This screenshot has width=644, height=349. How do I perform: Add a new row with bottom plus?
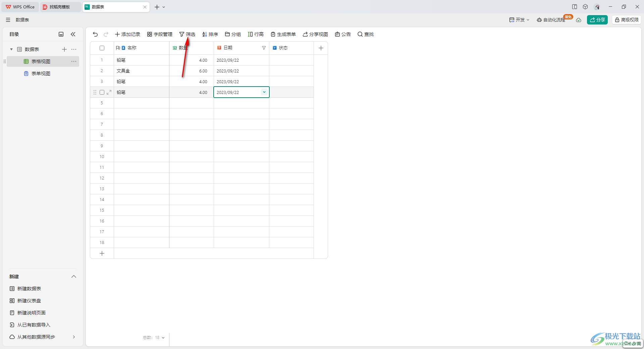point(102,253)
